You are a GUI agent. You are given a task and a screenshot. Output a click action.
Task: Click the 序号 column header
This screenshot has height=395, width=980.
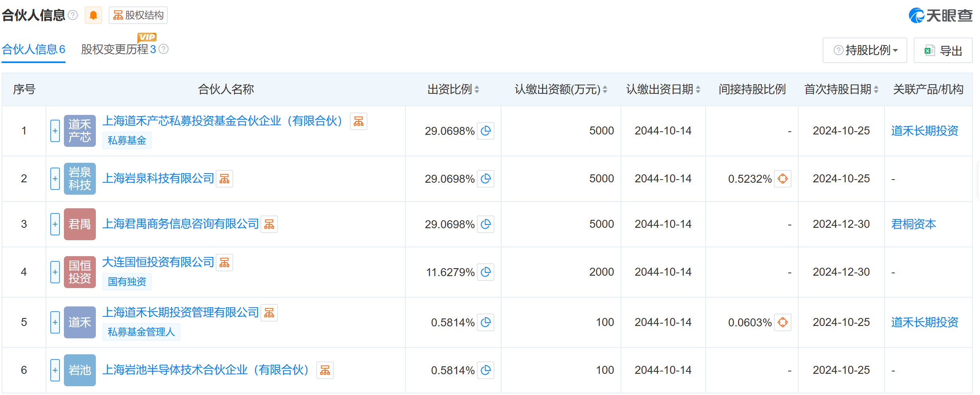(24, 89)
